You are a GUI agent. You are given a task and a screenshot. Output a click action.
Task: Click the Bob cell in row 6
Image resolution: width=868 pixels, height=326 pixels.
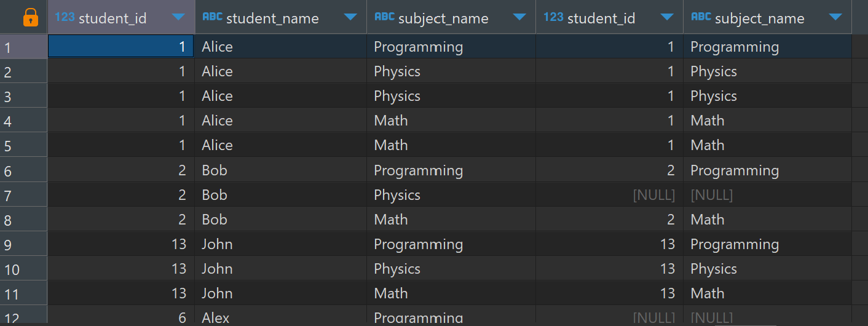pyautogui.click(x=281, y=170)
